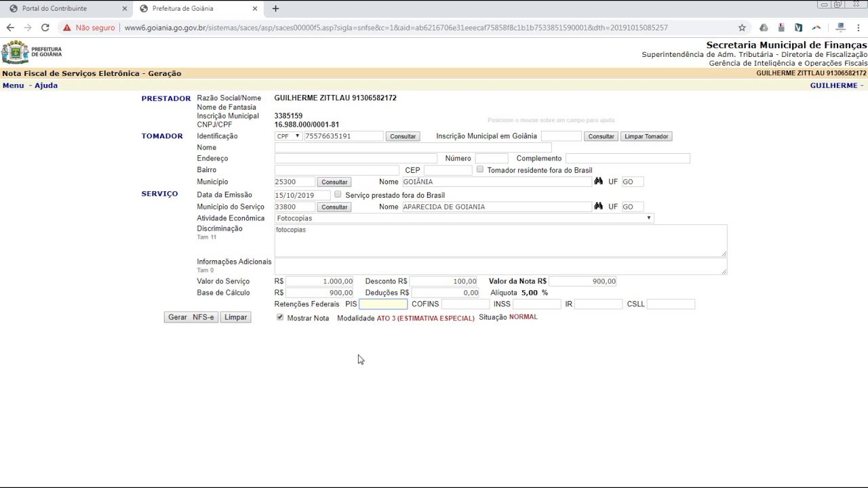The height and width of the screenshot is (488, 868).
Task: Open the Menu link
Action: pyautogui.click(x=13, y=85)
